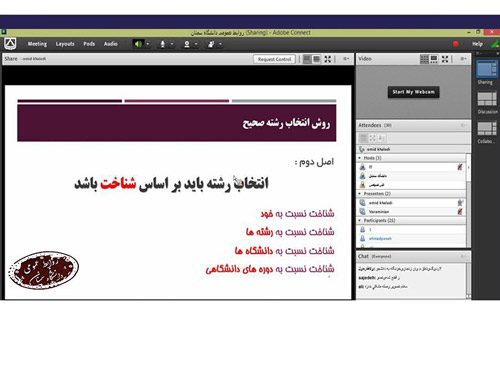Open the Layouts menu

[x=65, y=44]
